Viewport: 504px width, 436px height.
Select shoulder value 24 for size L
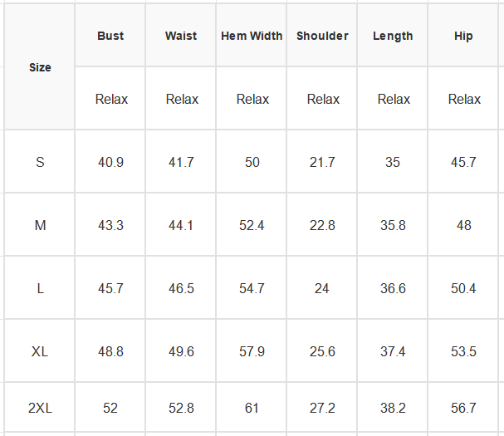pyautogui.click(x=322, y=288)
